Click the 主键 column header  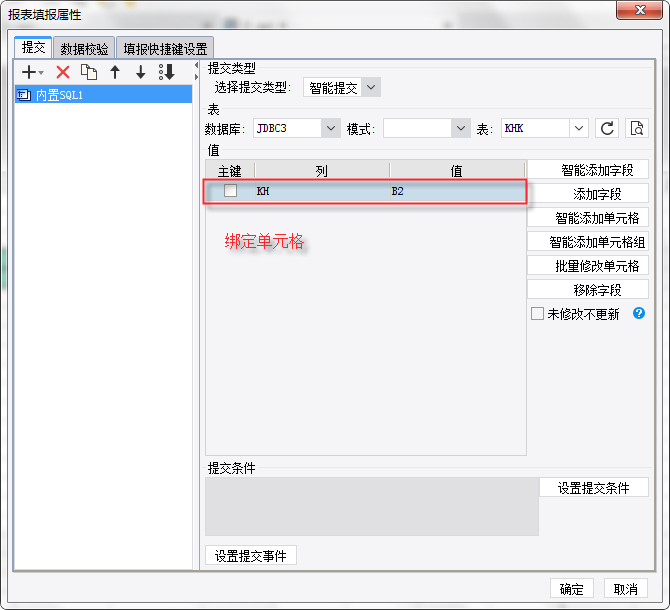click(230, 170)
